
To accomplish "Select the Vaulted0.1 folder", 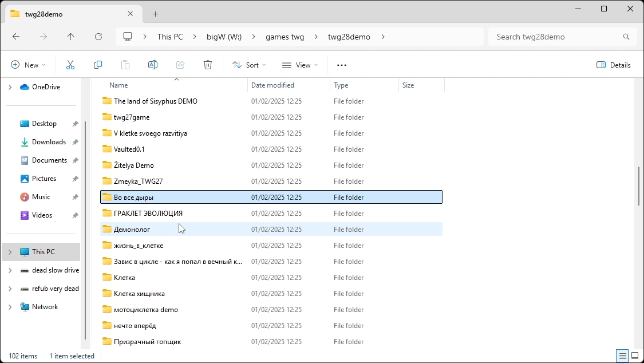I will click(x=129, y=149).
